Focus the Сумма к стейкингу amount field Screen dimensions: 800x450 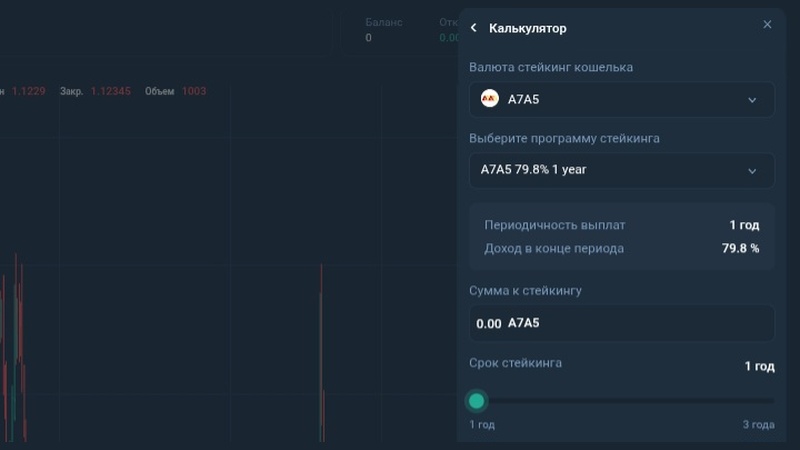(x=621, y=323)
